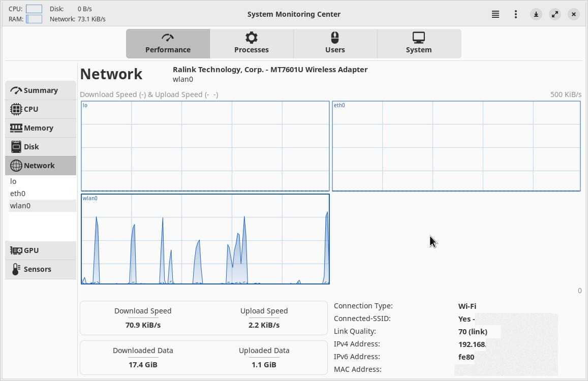The height and width of the screenshot is (381, 588).
Task: Click the download arrow header button
Action: (536, 14)
